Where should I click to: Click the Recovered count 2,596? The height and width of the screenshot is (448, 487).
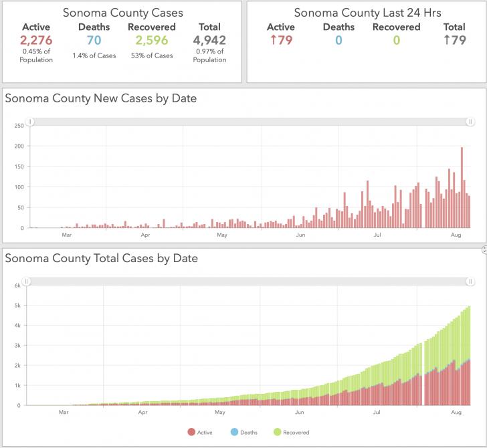(152, 40)
